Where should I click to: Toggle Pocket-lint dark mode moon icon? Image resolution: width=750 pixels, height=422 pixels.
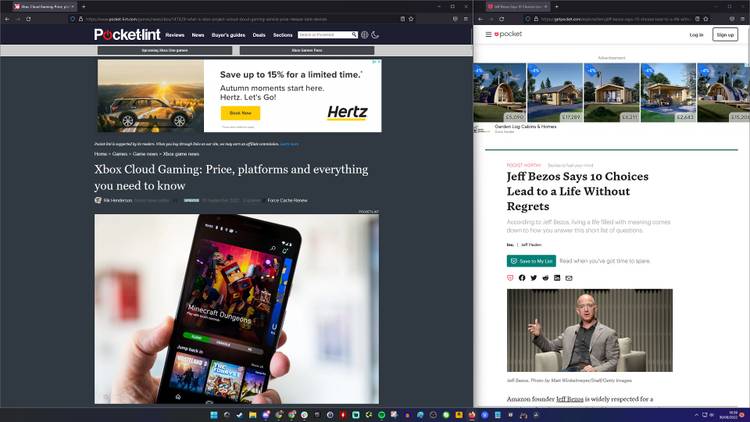pos(375,35)
